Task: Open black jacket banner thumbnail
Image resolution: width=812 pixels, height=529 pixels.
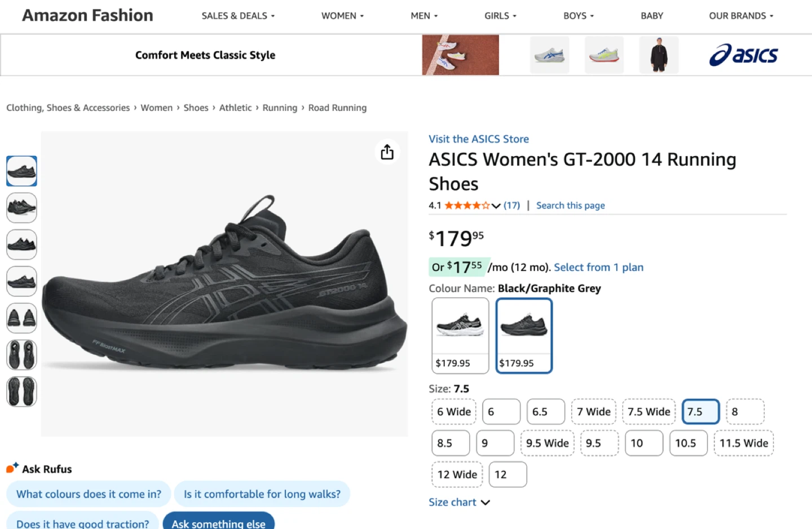Action: pos(659,55)
